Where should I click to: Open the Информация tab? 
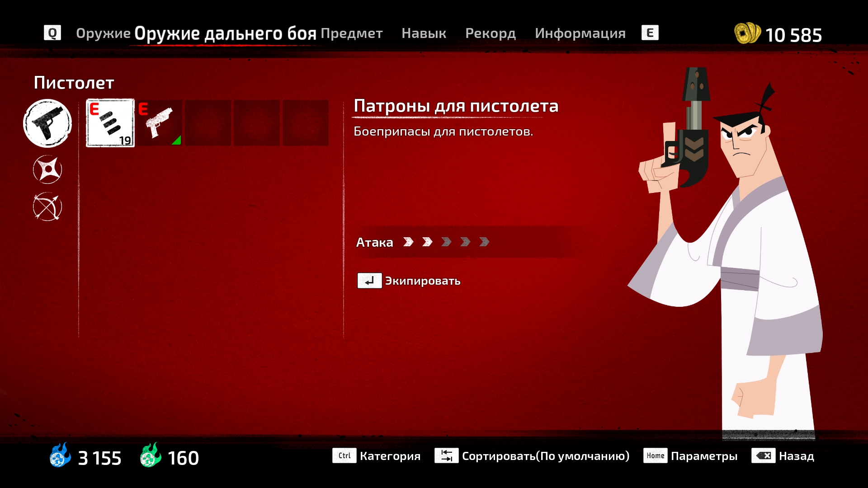coord(580,33)
